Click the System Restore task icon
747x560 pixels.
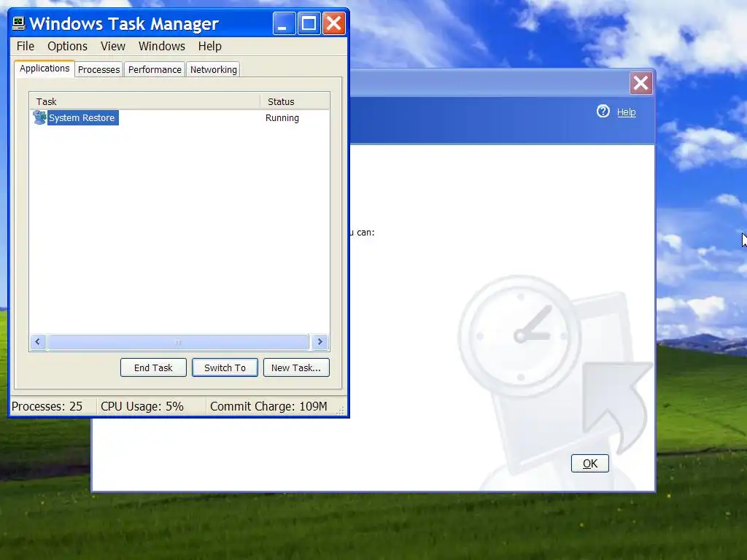(39, 117)
